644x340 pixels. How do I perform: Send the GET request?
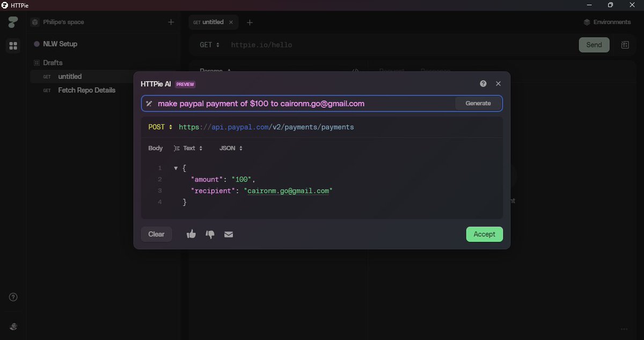[594, 45]
